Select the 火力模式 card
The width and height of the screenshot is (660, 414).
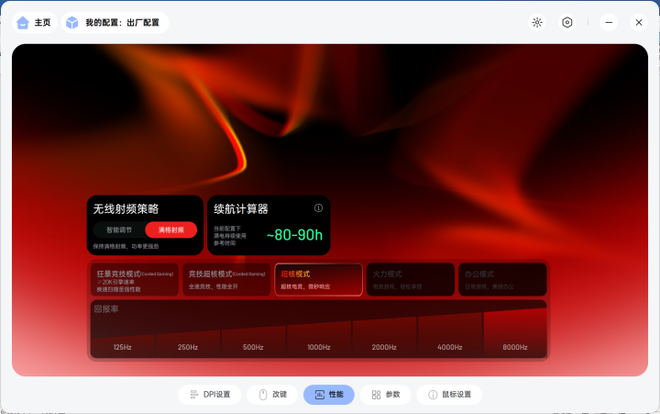(x=410, y=280)
